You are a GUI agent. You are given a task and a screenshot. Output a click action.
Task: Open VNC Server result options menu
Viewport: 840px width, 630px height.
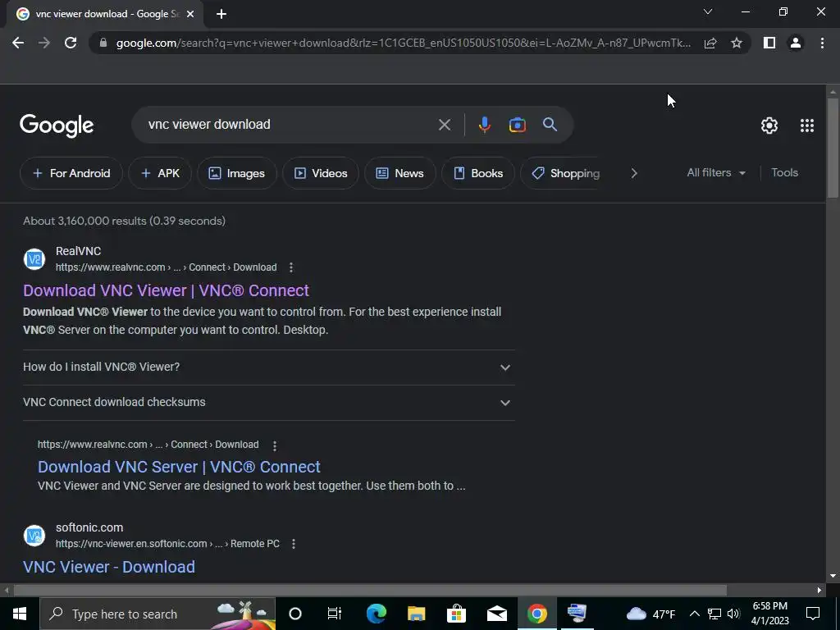tap(275, 445)
